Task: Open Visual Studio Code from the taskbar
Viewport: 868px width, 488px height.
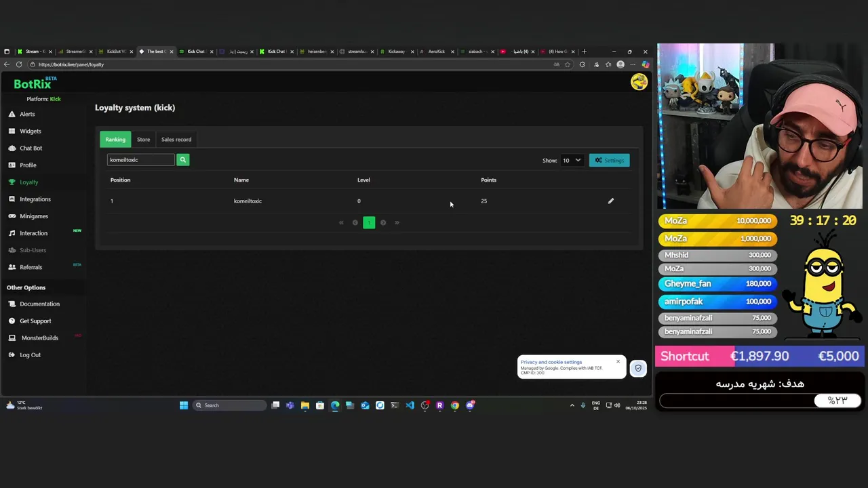Action: [x=410, y=405]
